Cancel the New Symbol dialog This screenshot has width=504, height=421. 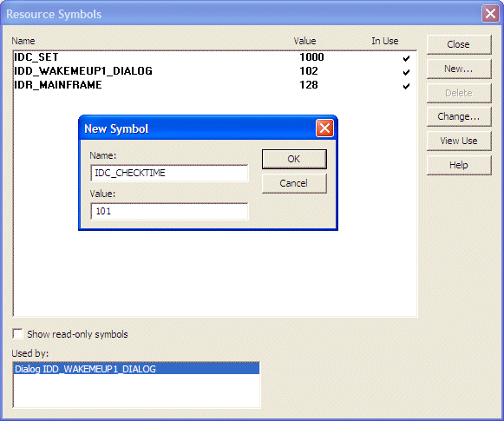[294, 183]
